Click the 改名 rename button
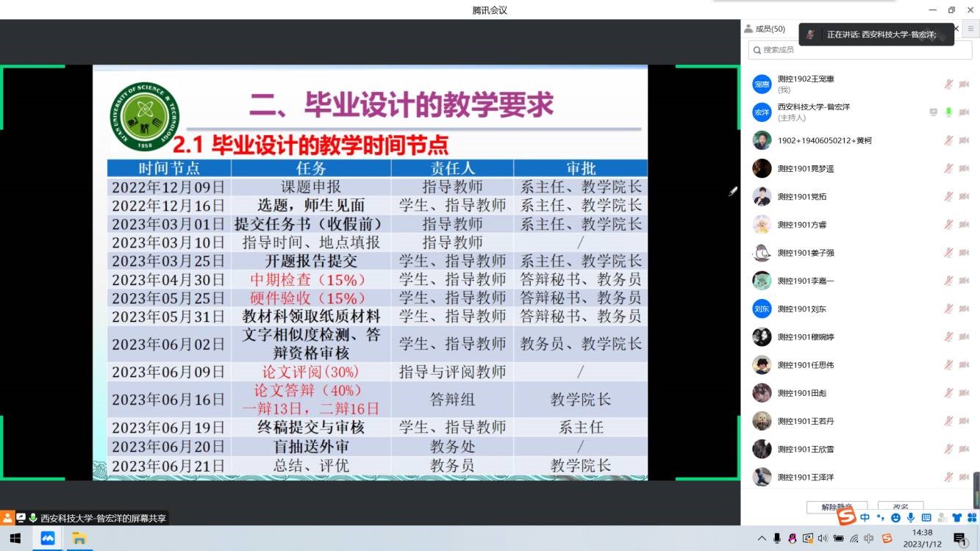980x551 pixels. coord(901,507)
